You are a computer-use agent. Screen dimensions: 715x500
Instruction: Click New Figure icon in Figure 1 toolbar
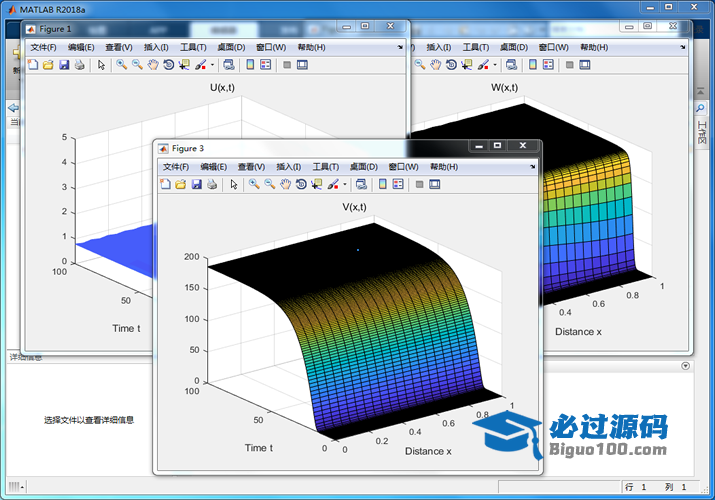(x=32, y=65)
